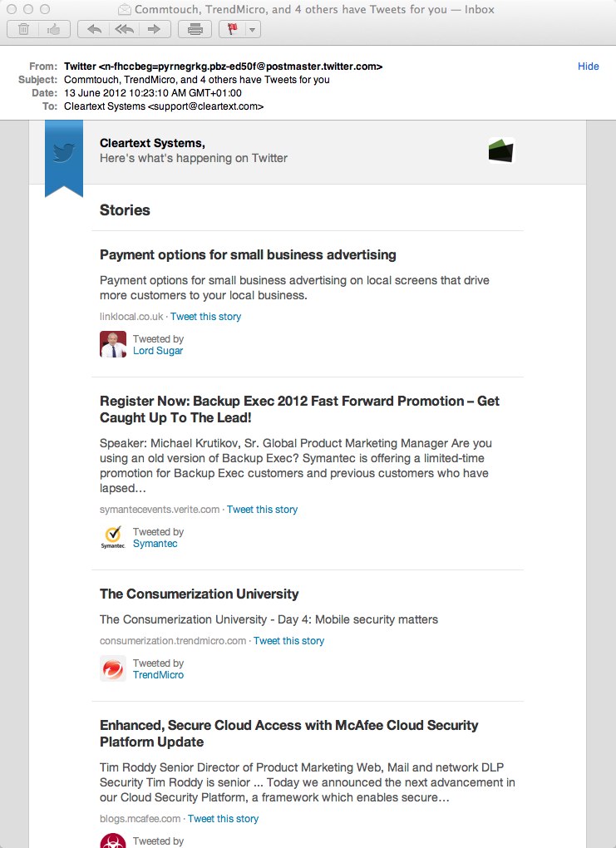The image size is (616, 848).
Task: Open the Symantec profile link
Action: click(155, 544)
